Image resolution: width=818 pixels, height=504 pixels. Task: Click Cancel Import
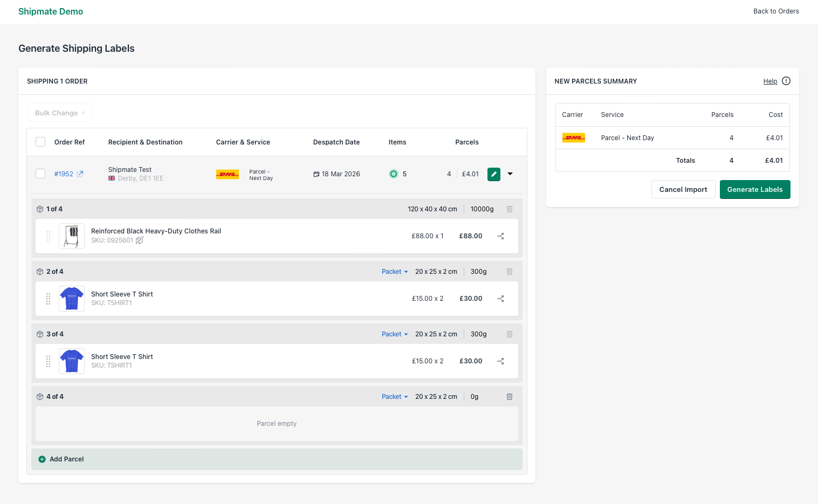[683, 189]
